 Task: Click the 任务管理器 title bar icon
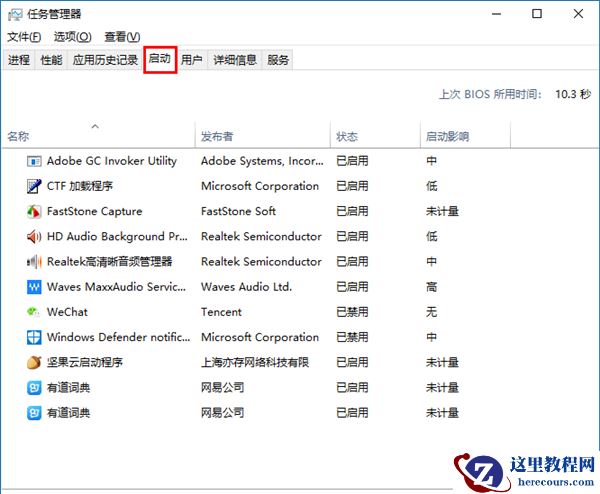point(15,15)
